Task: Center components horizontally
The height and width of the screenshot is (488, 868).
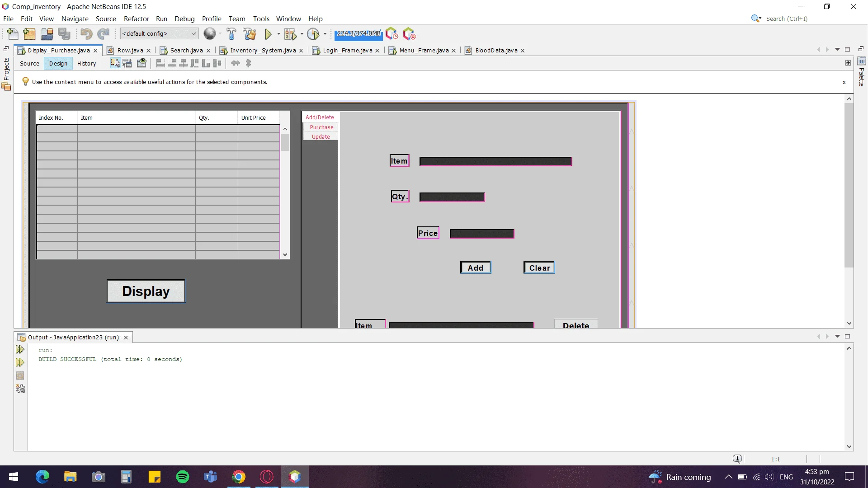Action: point(183,63)
